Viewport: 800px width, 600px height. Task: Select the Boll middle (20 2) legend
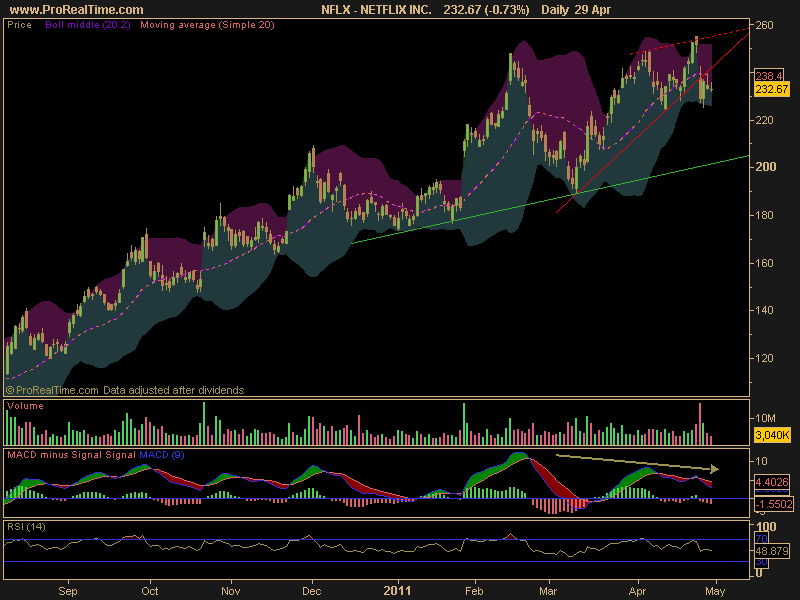click(88, 24)
